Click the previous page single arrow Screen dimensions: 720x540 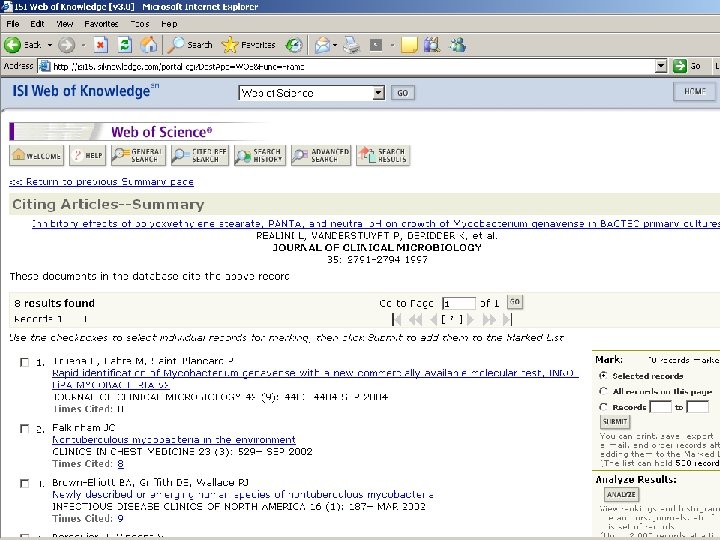[x=433, y=319]
